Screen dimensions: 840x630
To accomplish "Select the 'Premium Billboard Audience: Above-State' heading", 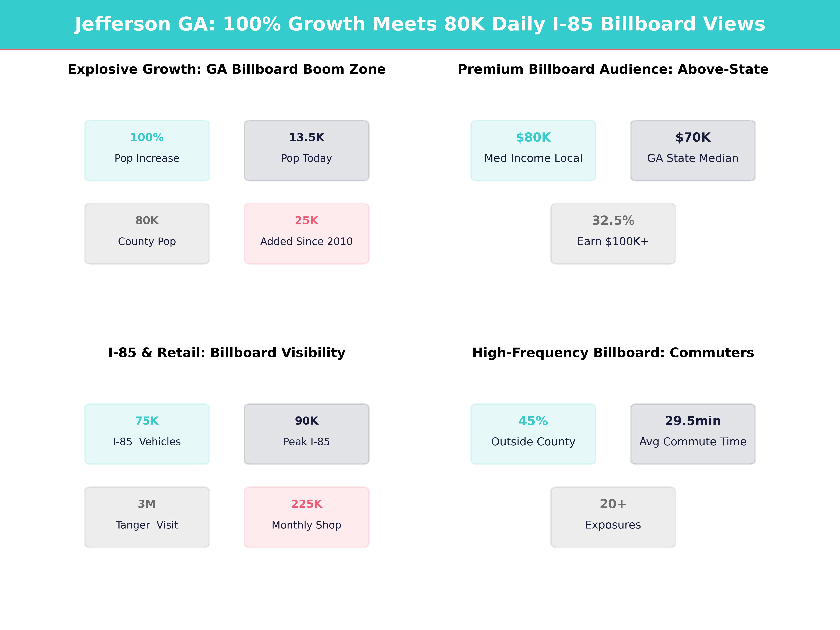I will (x=613, y=69).
